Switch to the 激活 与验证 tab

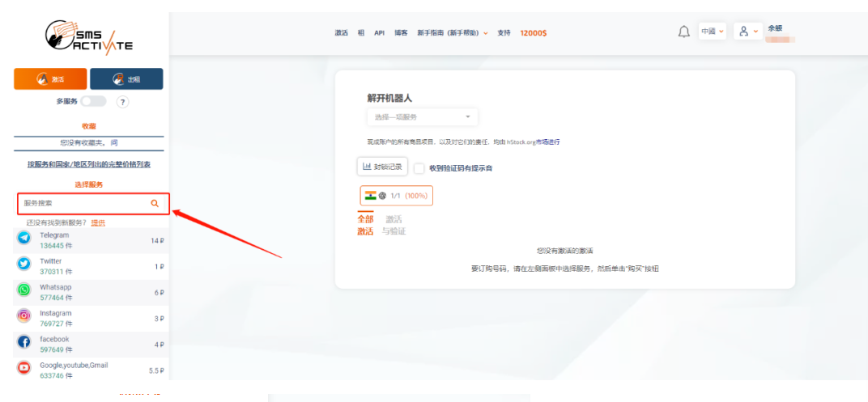tap(394, 225)
